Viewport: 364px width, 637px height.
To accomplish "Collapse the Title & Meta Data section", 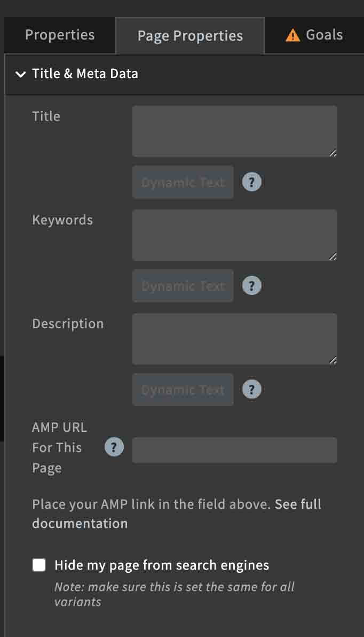I will click(x=20, y=74).
